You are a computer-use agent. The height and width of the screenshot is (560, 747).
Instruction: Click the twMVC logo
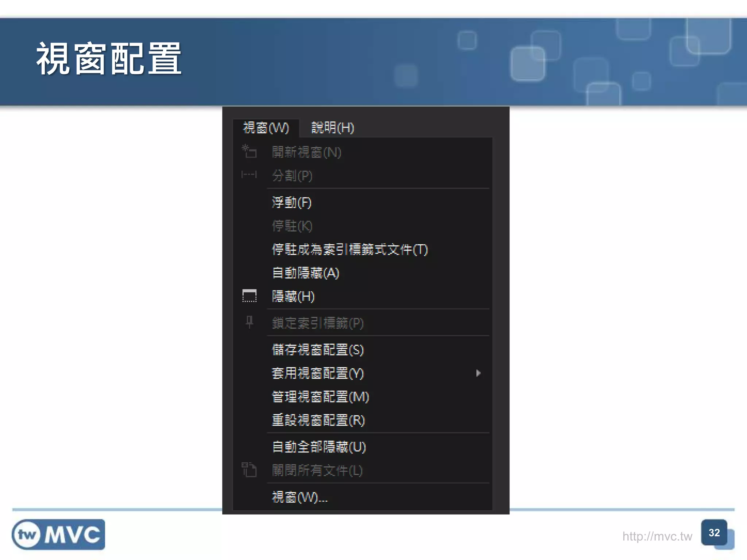click(x=58, y=534)
